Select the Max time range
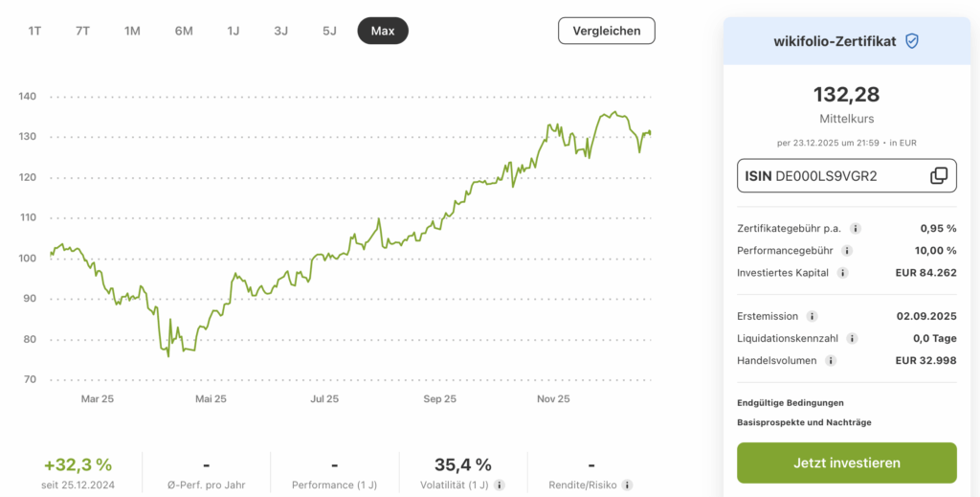 coord(383,31)
